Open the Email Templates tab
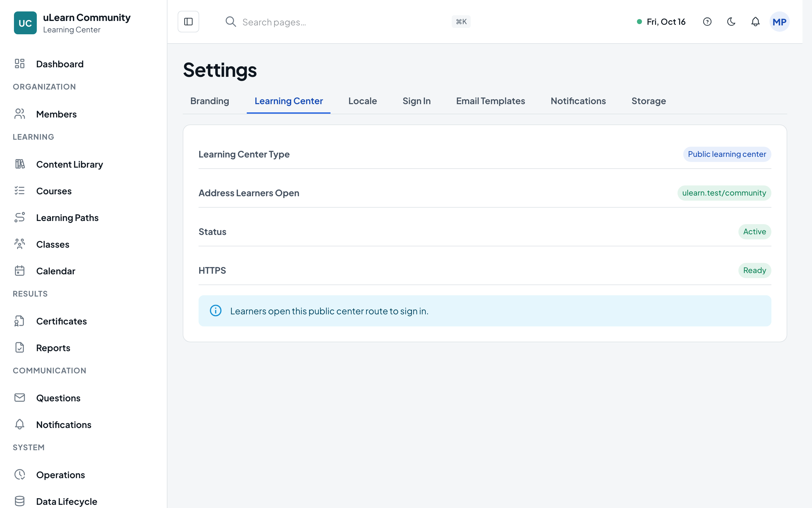The width and height of the screenshot is (812, 508). click(491, 101)
